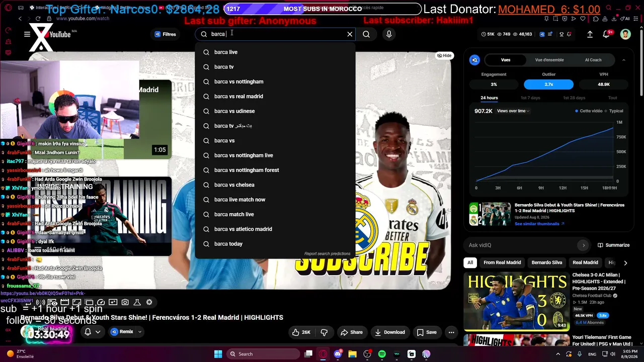Submit search with the magnifier button
The height and width of the screenshot is (362, 644).
(366, 34)
